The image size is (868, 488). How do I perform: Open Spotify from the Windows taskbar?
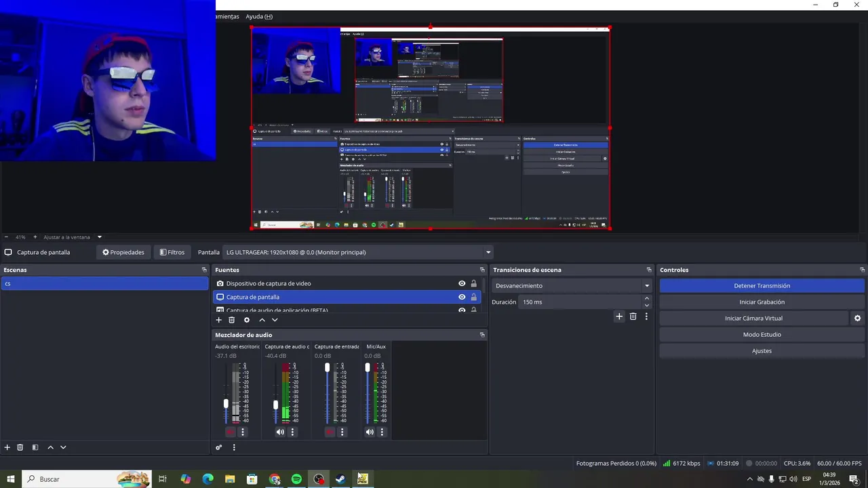click(x=296, y=479)
